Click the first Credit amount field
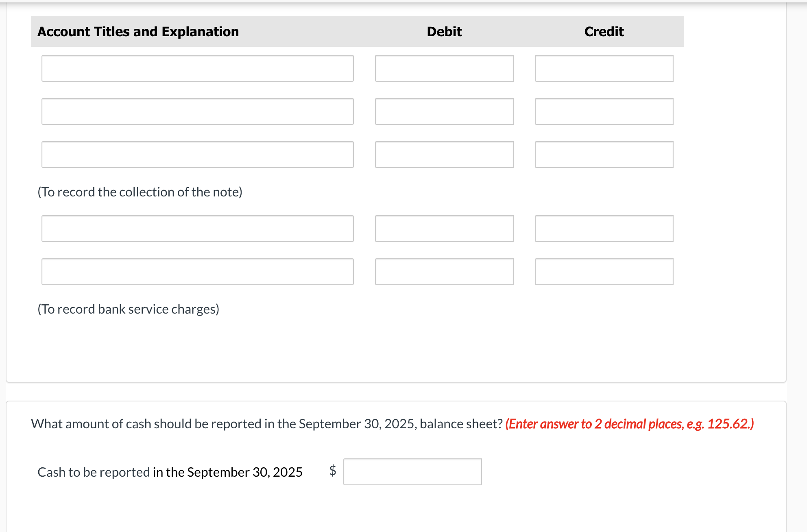The height and width of the screenshot is (532, 807). tap(604, 68)
